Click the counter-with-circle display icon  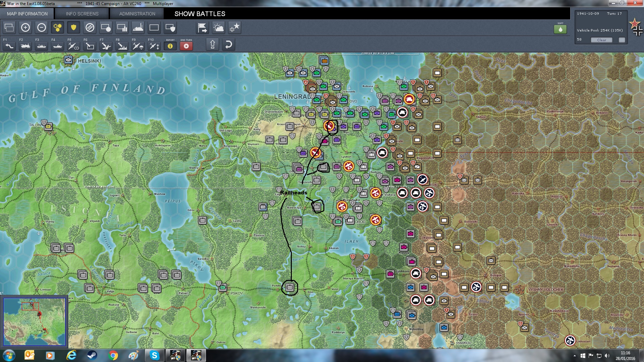coord(106,27)
